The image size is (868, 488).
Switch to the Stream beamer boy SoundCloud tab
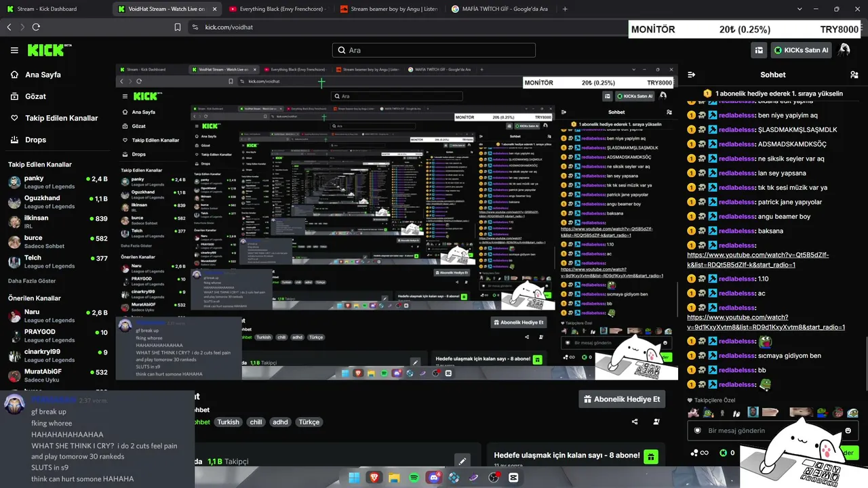tap(389, 9)
